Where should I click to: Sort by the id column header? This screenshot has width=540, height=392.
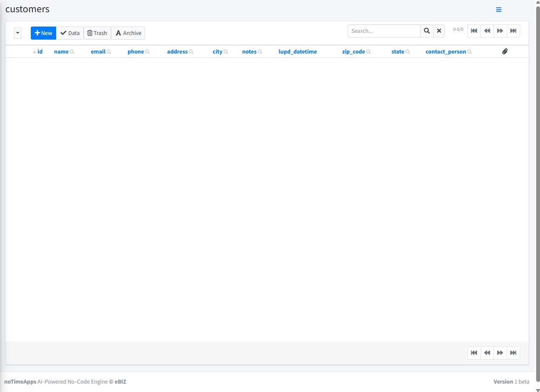click(x=40, y=51)
